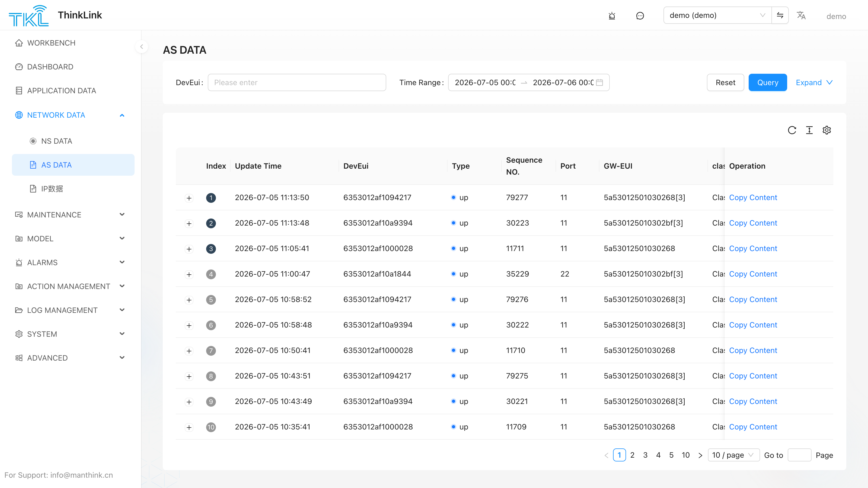
Task: Go to page 5
Action: coord(671,455)
